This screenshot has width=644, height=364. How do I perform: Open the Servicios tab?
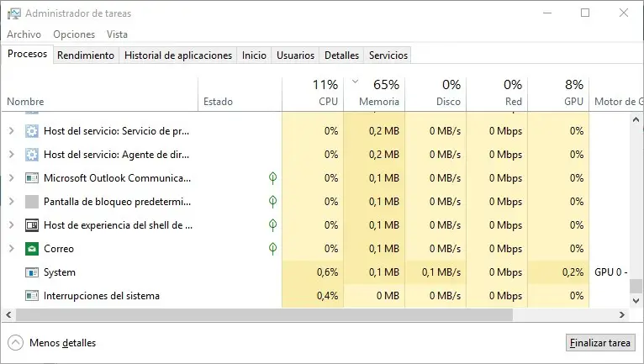pyautogui.click(x=388, y=55)
